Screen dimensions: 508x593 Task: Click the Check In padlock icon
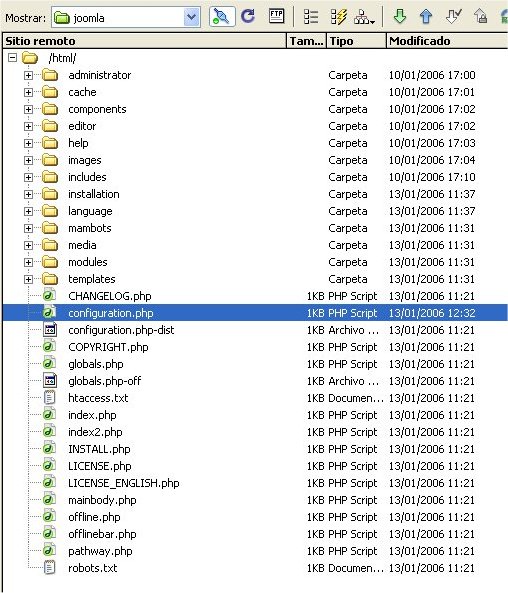click(x=480, y=17)
